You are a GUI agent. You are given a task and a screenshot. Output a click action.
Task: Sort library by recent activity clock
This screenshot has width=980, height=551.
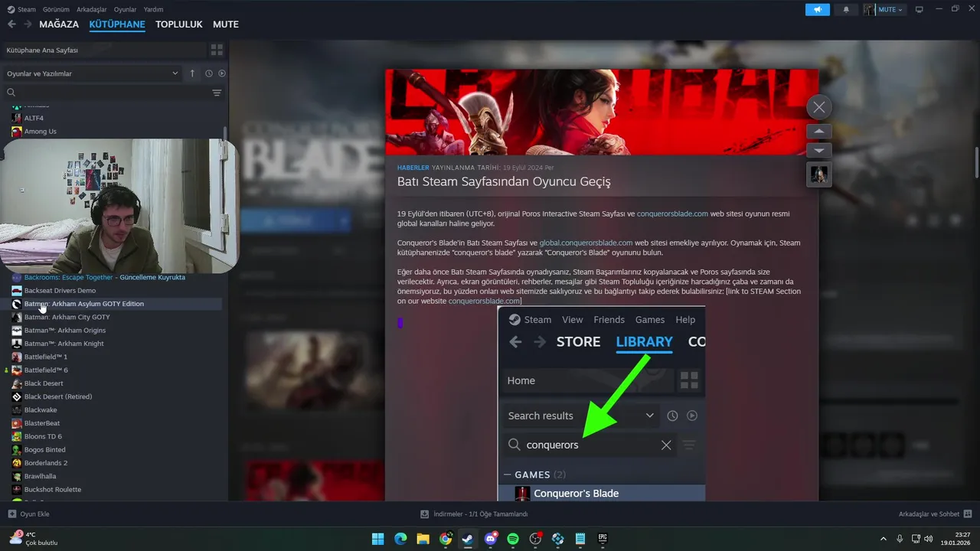[x=208, y=73]
